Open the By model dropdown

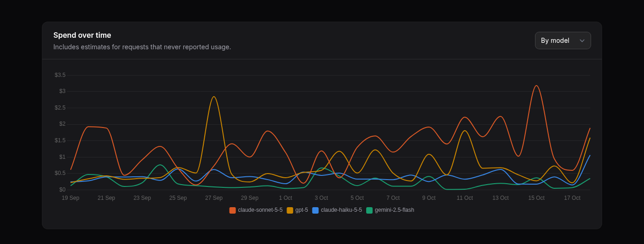click(x=563, y=41)
